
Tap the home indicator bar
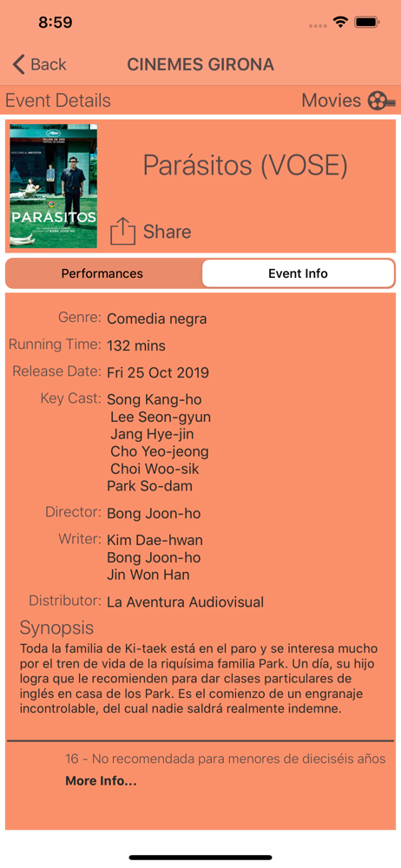click(200, 858)
